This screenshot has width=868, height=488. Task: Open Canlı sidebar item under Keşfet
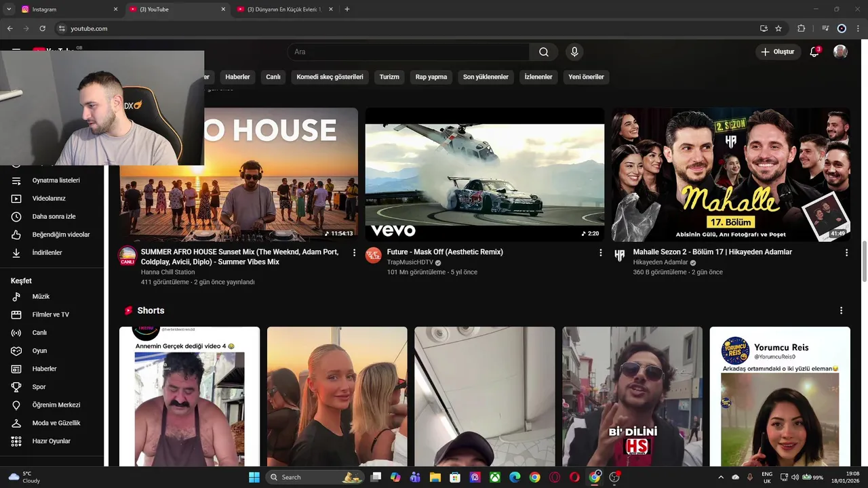coord(52,333)
